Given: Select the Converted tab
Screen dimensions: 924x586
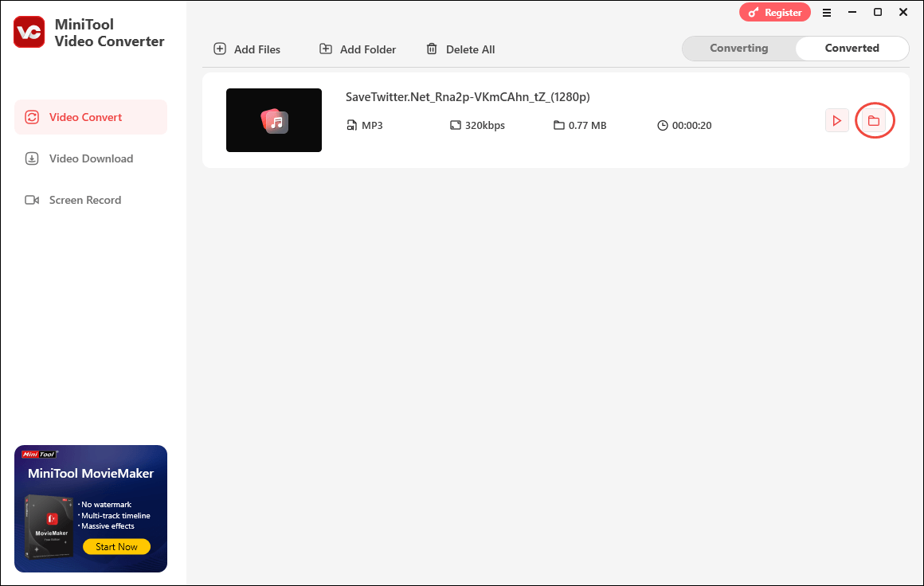Looking at the screenshot, I should coord(852,49).
